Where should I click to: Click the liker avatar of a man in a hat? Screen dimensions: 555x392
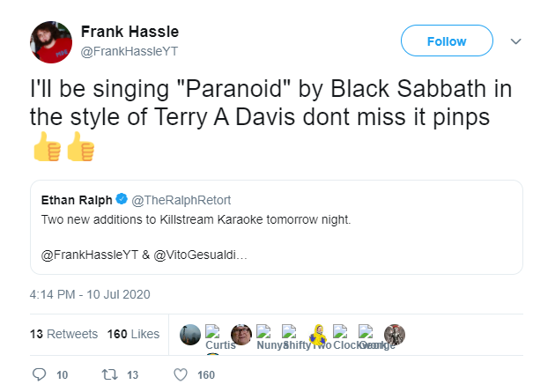(241, 335)
